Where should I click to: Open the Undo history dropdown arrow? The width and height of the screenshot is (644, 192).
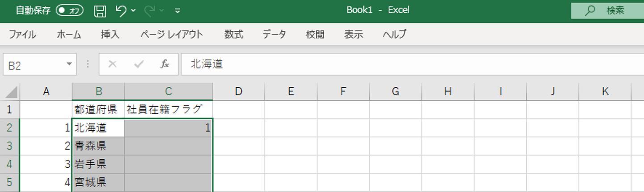[x=133, y=11]
